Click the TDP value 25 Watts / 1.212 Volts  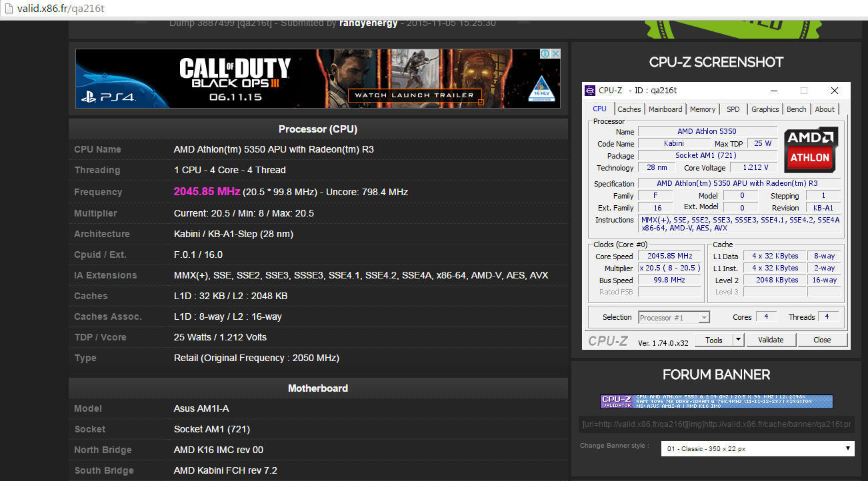click(x=220, y=337)
